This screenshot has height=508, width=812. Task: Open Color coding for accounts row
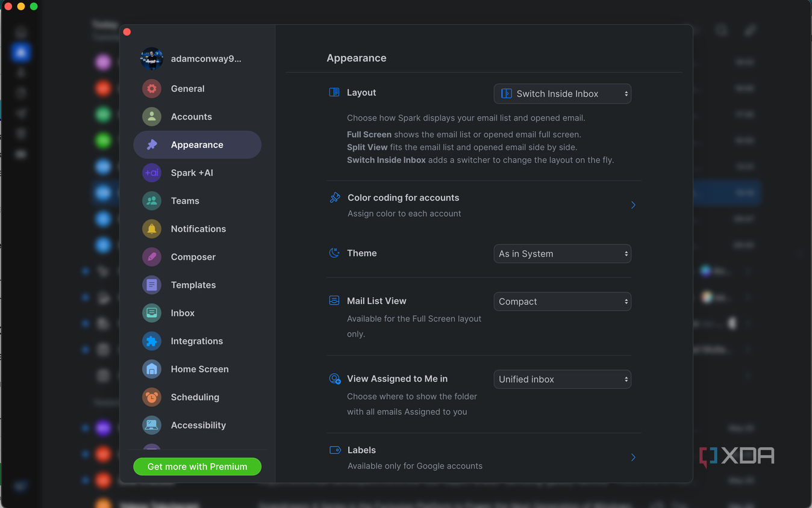point(483,205)
